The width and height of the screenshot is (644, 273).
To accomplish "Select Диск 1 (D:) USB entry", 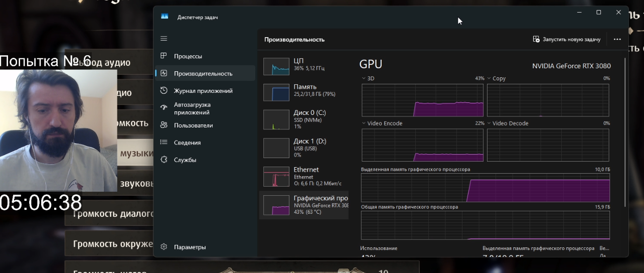I will tap(304, 148).
